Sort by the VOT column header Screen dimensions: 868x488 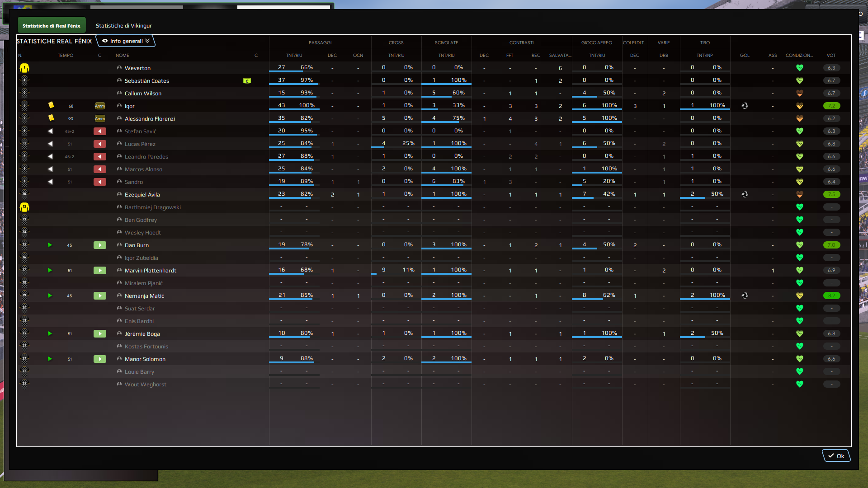[x=831, y=56]
